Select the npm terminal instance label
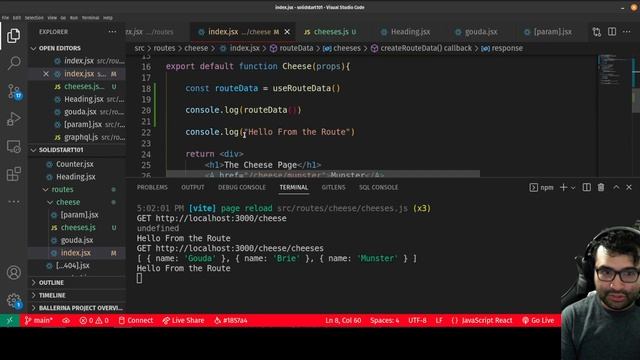This screenshot has width=640, height=360. click(x=542, y=187)
